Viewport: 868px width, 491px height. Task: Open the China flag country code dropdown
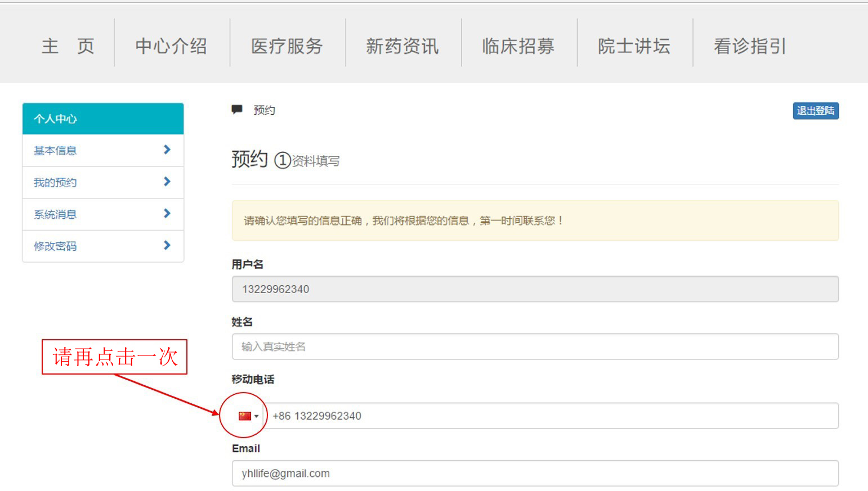[248, 416]
